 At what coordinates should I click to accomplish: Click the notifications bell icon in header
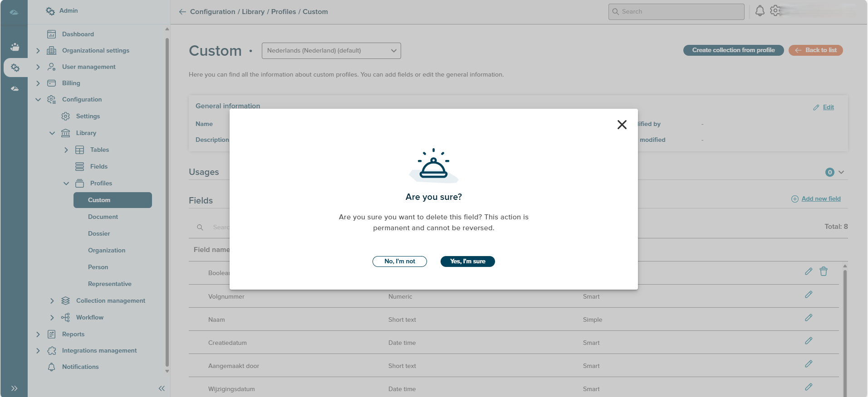point(760,11)
